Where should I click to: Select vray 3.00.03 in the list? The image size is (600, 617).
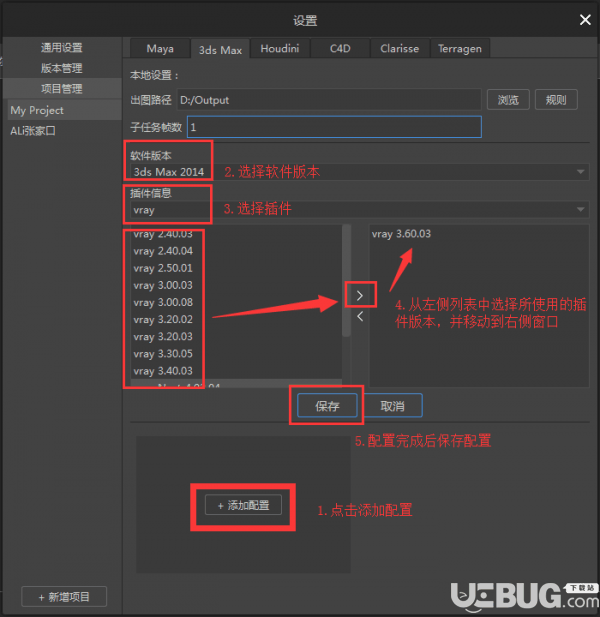236,285
